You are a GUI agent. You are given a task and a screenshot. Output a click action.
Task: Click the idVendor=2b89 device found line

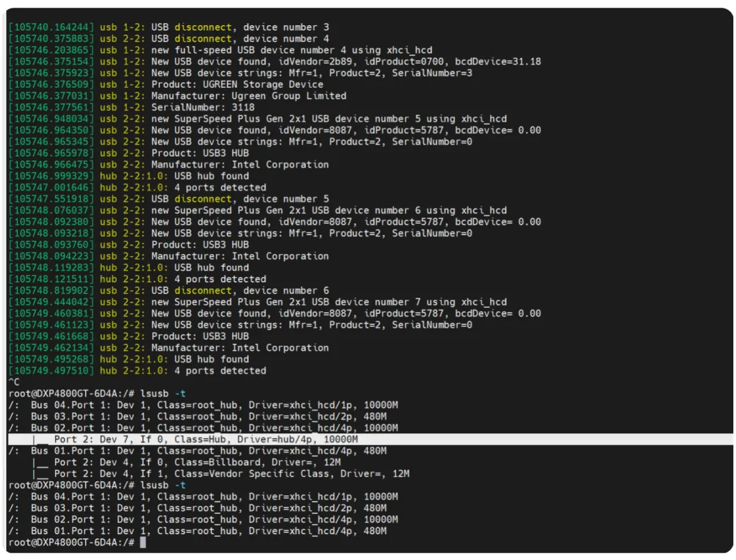[275, 61]
